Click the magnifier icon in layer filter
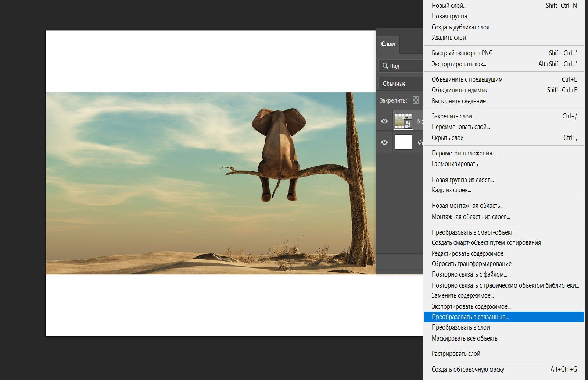Screen dimensions: 588x380 click(x=385, y=66)
